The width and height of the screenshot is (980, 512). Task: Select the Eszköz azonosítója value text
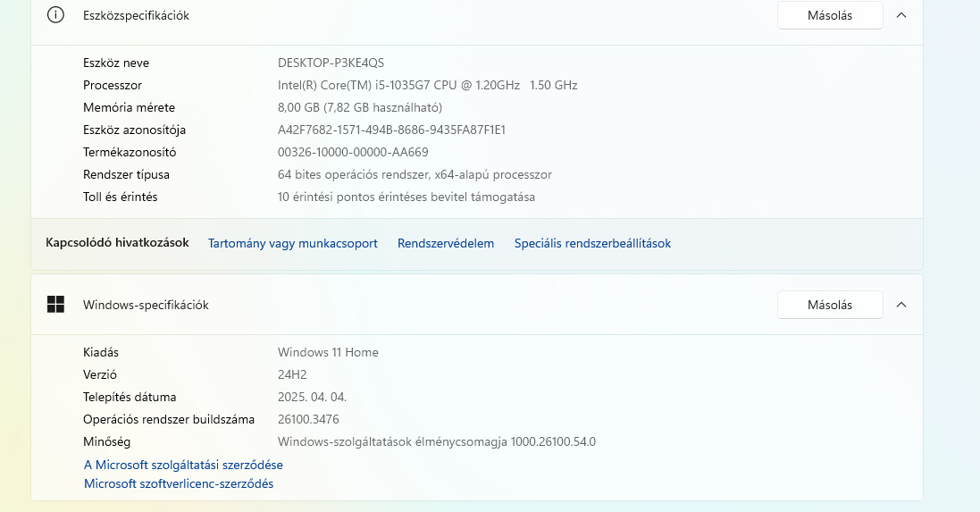pos(391,130)
